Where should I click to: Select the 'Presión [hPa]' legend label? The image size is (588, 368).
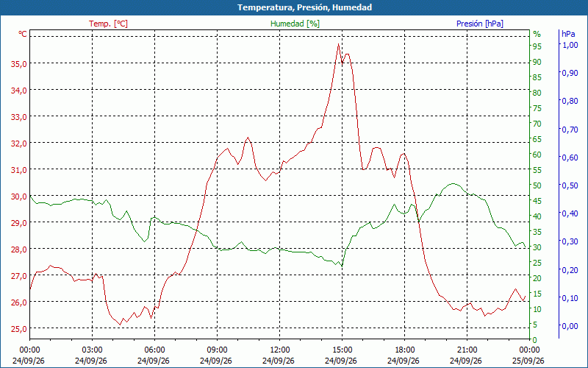click(480, 24)
